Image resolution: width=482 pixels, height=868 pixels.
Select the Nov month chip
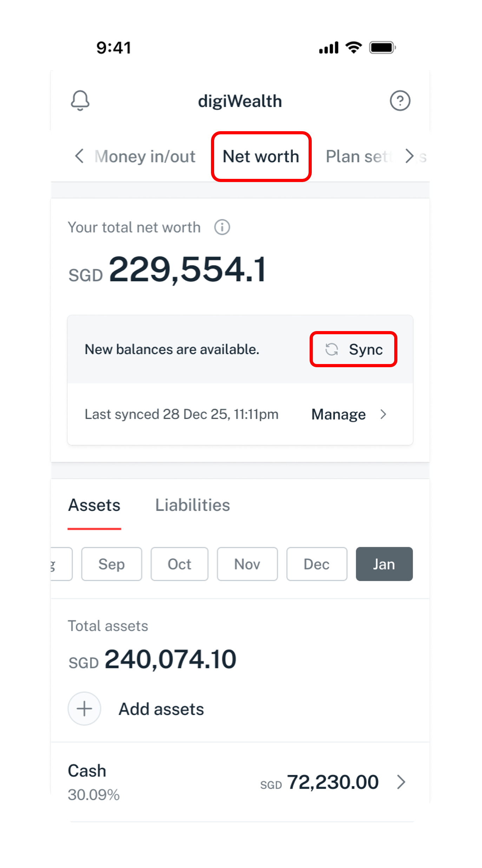(x=247, y=564)
